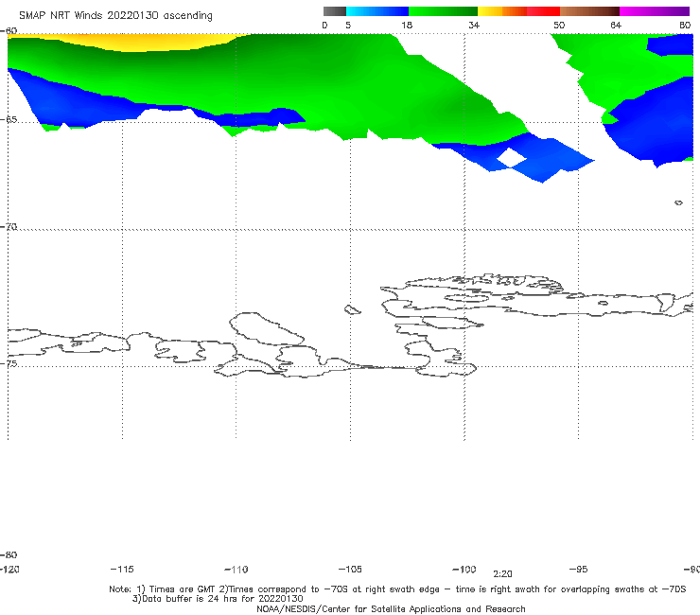Click the latitude label '-70'
The image size is (700, 615).
pos(9,227)
